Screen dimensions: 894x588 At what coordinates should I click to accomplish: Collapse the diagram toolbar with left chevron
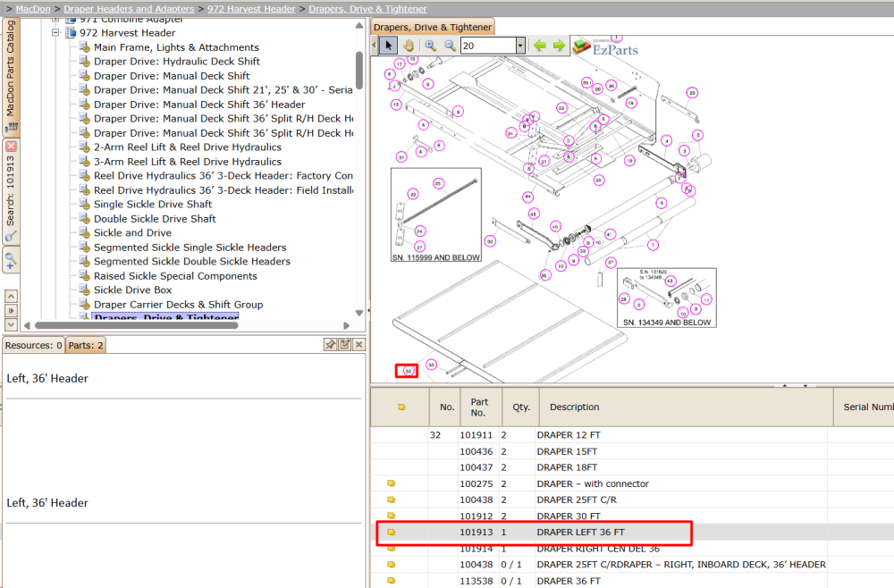click(374, 46)
